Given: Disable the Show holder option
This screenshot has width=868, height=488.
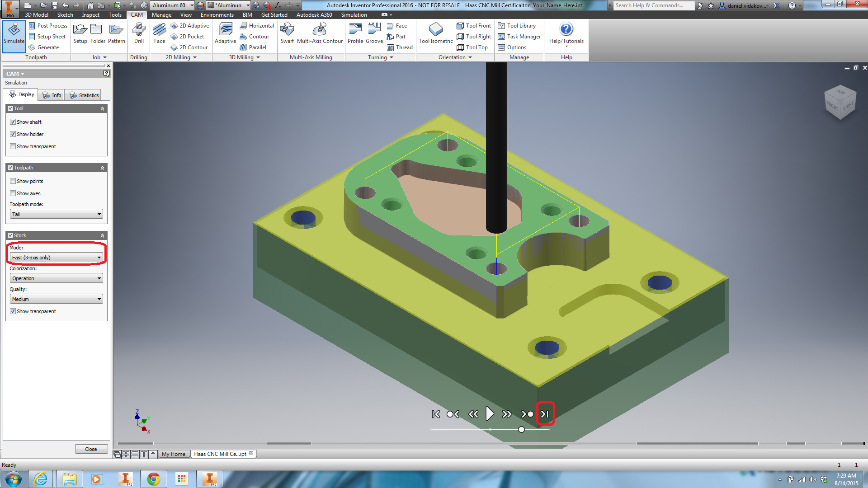Looking at the screenshot, I should [x=13, y=134].
